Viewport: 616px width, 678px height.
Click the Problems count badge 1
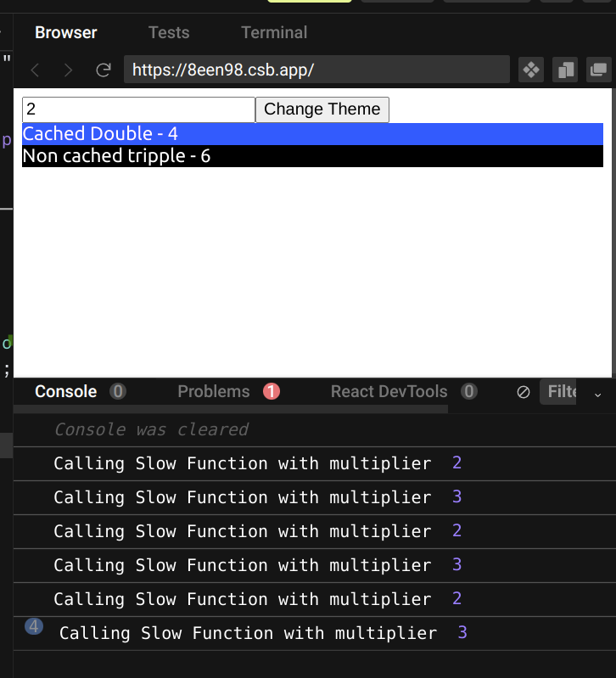point(272,392)
